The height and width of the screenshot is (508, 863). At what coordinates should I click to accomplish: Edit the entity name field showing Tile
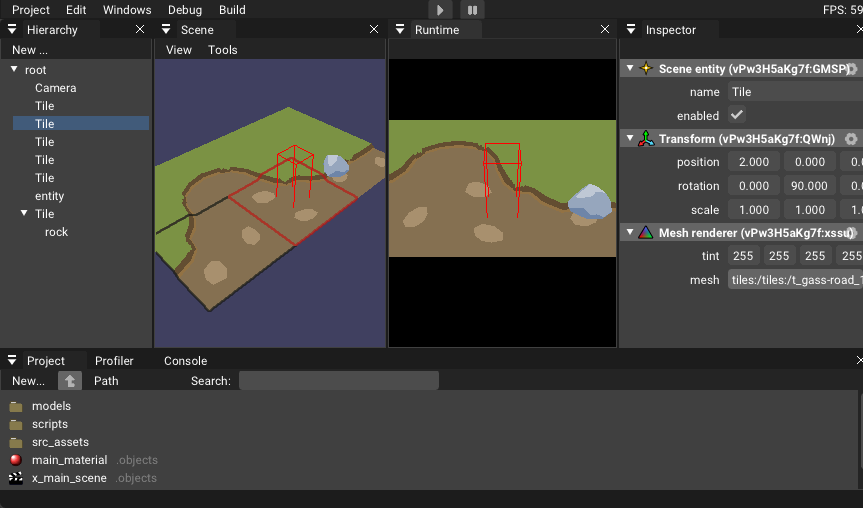[795, 92]
